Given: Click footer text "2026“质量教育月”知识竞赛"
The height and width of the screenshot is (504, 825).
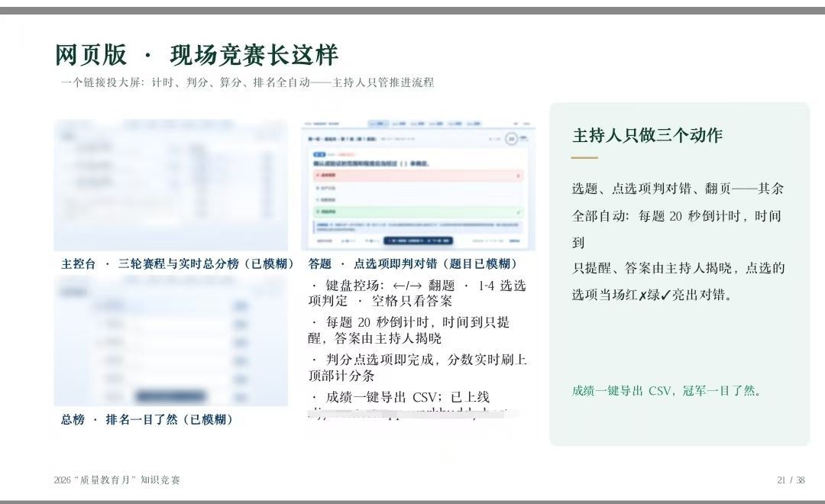Looking at the screenshot, I should (x=117, y=480).
